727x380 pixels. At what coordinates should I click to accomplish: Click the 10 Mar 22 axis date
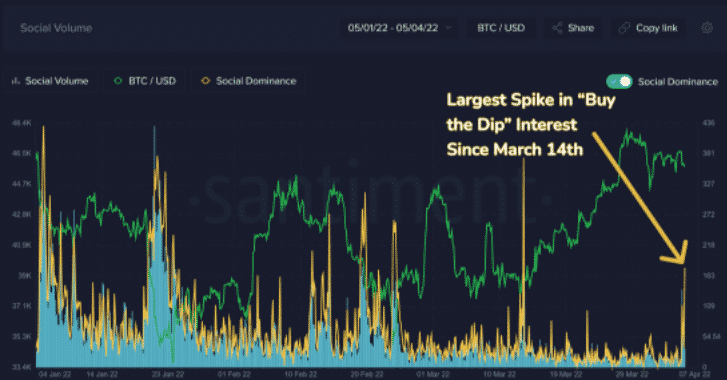[499, 374]
